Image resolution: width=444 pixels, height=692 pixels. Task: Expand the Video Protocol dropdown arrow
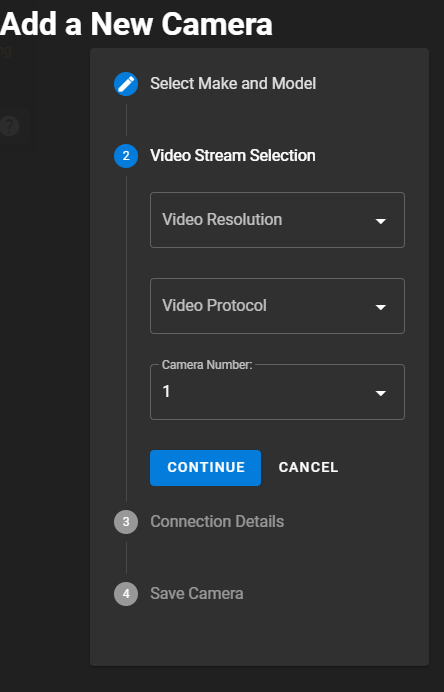pos(380,307)
